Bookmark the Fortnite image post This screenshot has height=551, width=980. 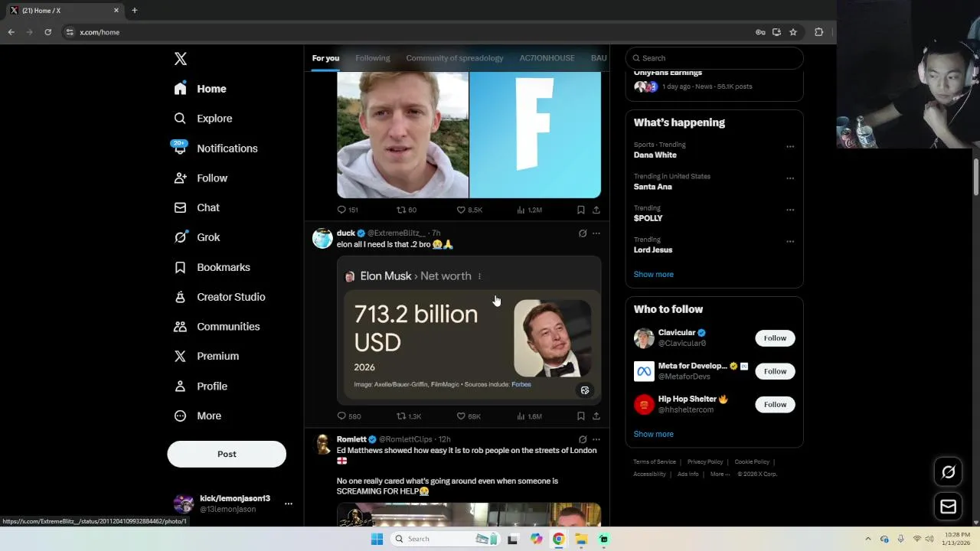click(x=581, y=210)
